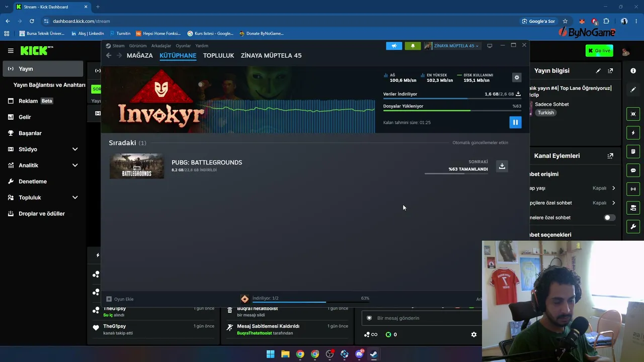Open Windows Start menu
This screenshot has width=644, height=362.
pos(270,354)
